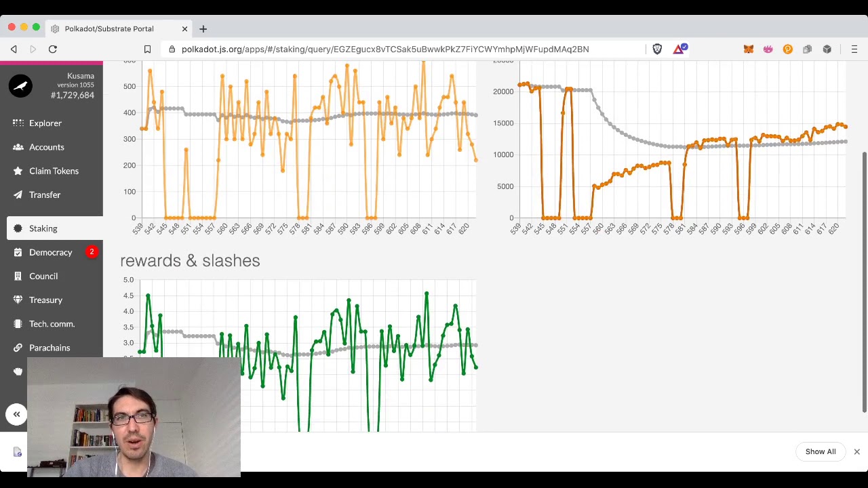
Task: Click the Treasury gem icon
Action: [x=18, y=300]
